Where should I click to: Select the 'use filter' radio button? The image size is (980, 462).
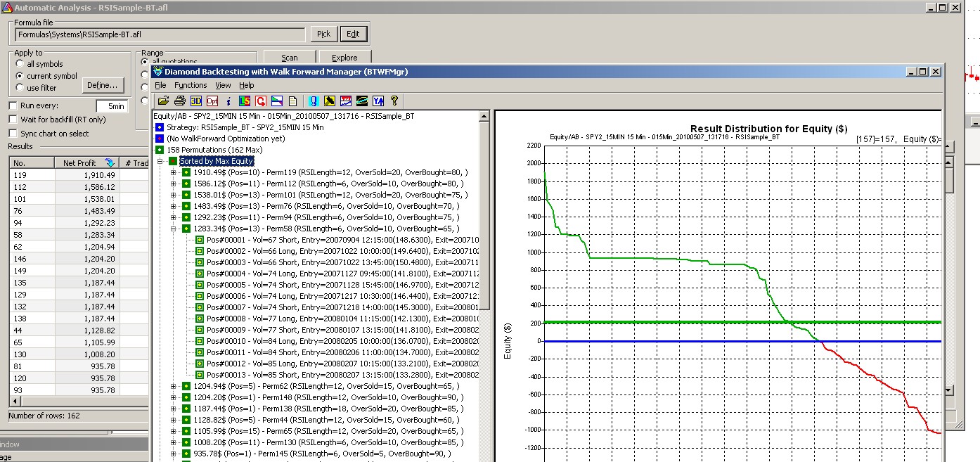20,88
